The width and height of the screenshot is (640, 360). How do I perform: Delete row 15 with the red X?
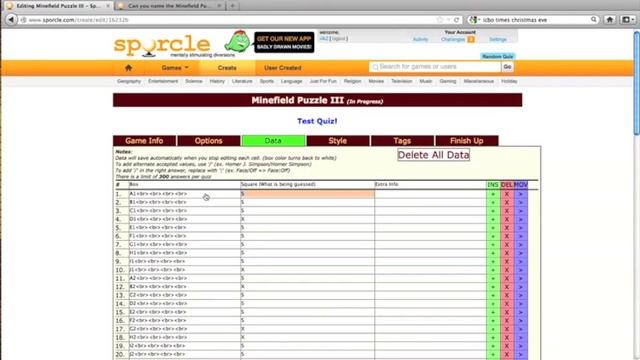click(507, 312)
